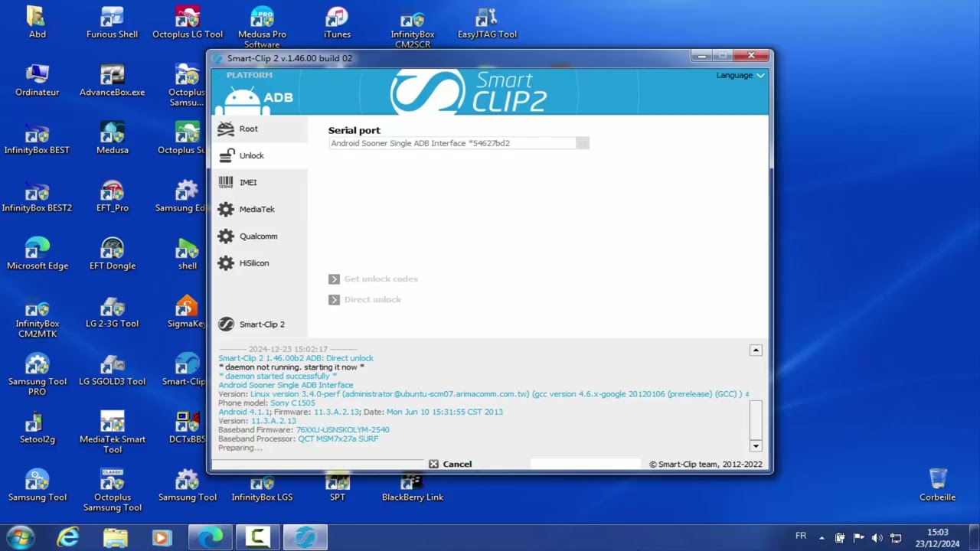The width and height of the screenshot is (980, 551).
Task: Click the log scrollbar down arrow
Action: [x=756, y=446]
